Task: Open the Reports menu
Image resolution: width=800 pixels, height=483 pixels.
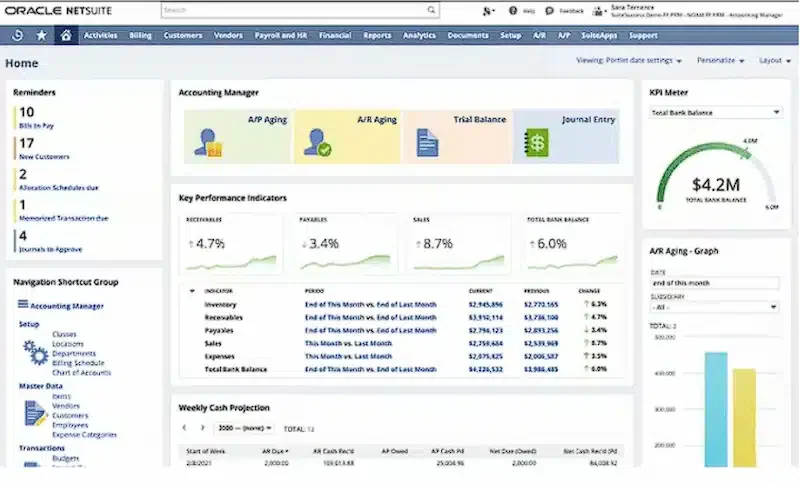Action: pyautogui.click(x=377, y=35)
